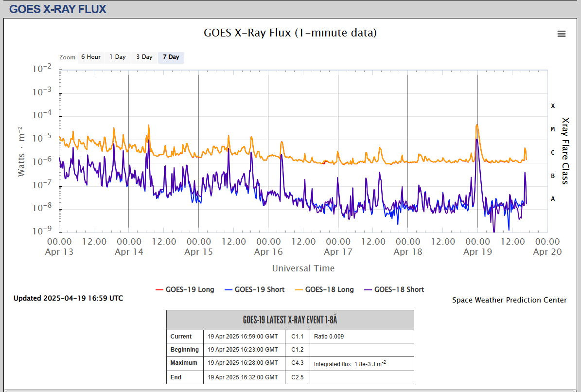The image size is (581, 392).
Task: Click the Apr 20 date label
Action: click(547, 252)
